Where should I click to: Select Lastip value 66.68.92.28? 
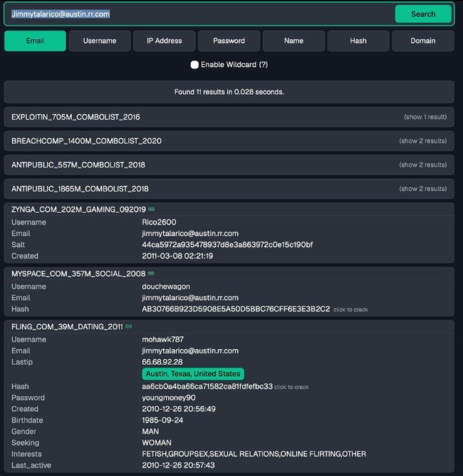(x=162, y=362)
